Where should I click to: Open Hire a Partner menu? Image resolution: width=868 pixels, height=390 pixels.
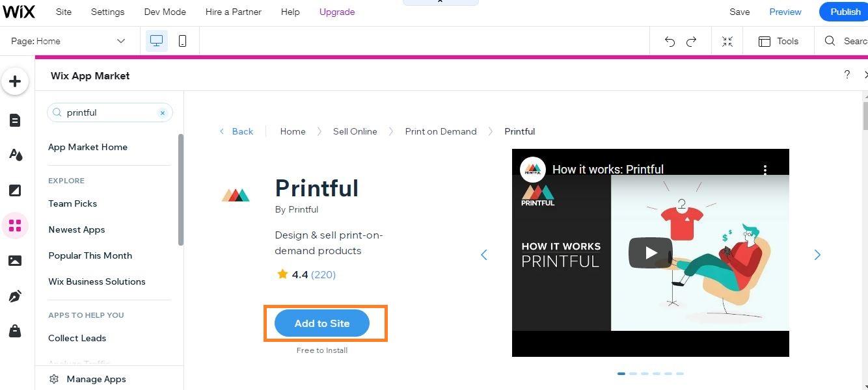click(234, 12)
